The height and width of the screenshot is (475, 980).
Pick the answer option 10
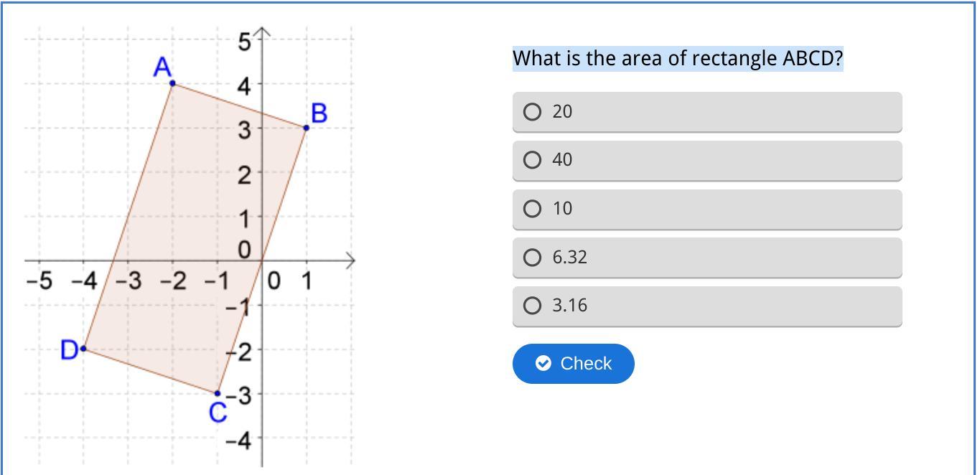click(532, 209)
